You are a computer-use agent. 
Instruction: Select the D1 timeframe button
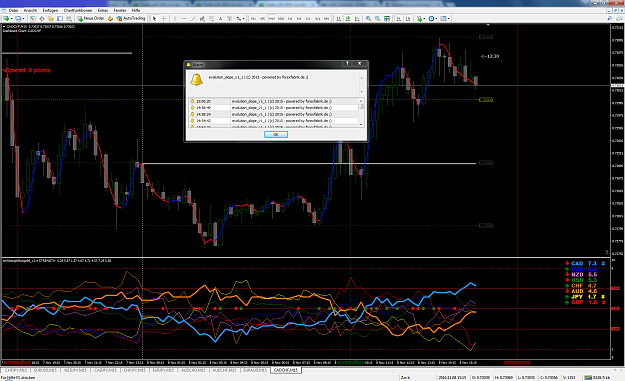pos(308,18)
